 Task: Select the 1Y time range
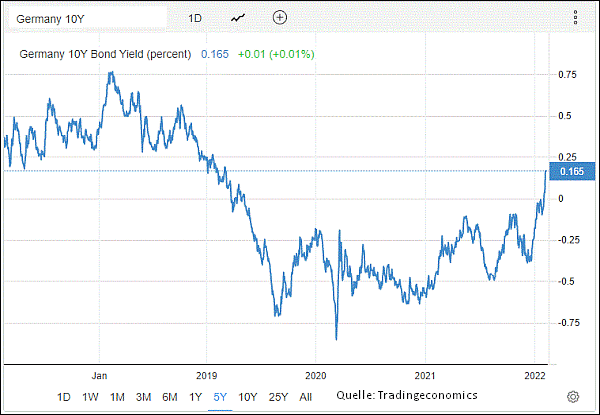point(195,397)
